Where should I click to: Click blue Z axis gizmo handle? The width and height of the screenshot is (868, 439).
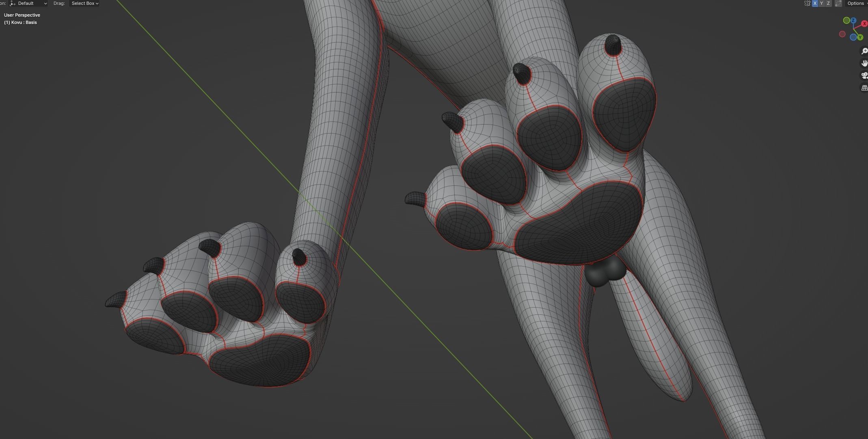(x=853, y=20)
